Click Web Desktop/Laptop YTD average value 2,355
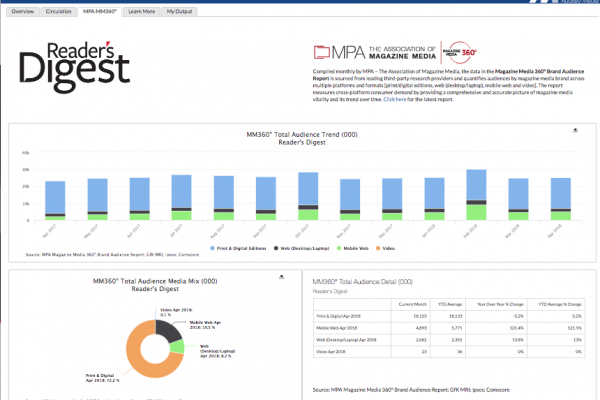Image resolution: width=600 pixels, height=400 pixels. [x=457, y=340]
